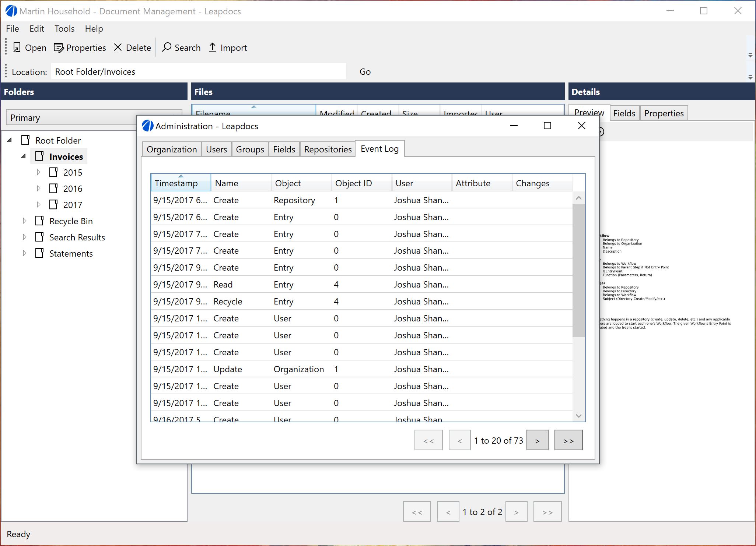Viewport: 756px width, 546px height.
Task: Click the toolbar overflow arrow beside Location bar
Action: click(750, 77)
